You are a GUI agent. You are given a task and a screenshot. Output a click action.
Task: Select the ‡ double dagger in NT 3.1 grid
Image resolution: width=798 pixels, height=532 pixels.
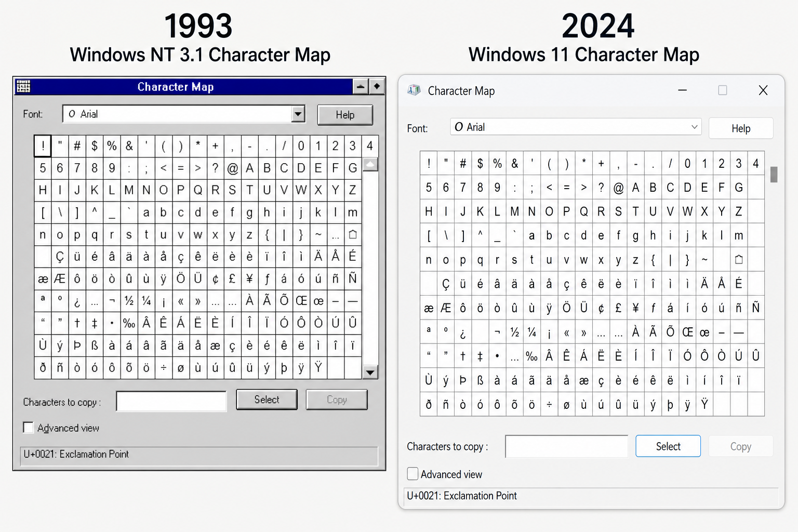[x=95, y=323]
